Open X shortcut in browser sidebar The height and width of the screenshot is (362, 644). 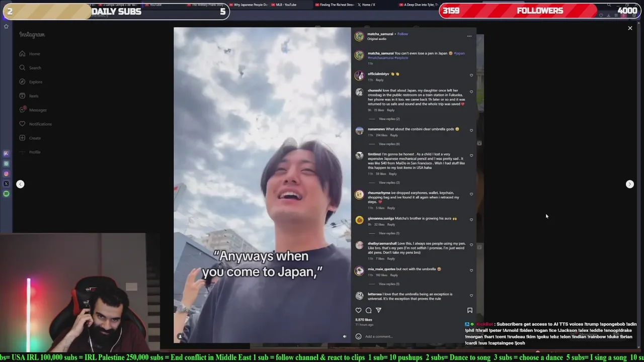point(6,184)
